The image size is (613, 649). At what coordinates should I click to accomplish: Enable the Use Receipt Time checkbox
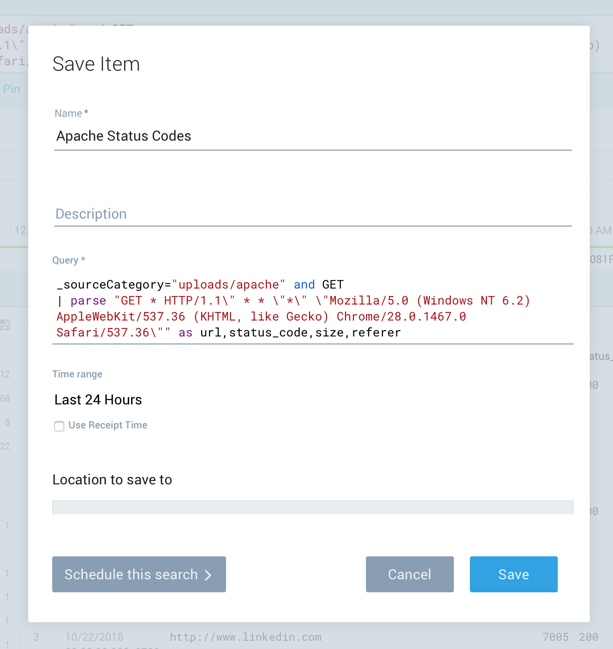(59, 426)
